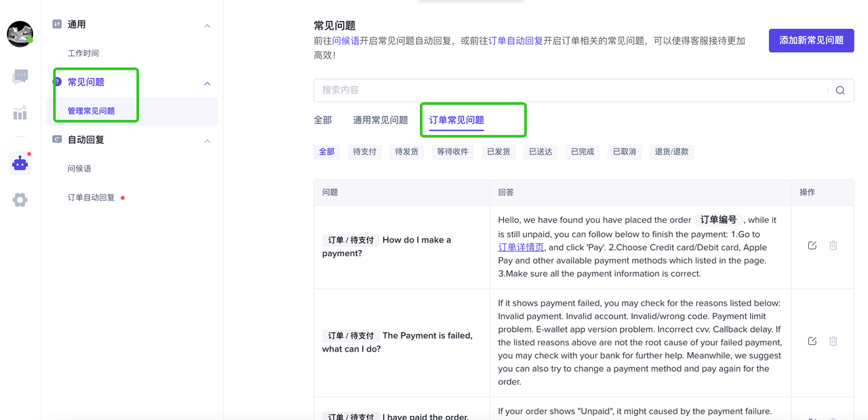Click the robot automation icon in sidebar

[20, 164]
